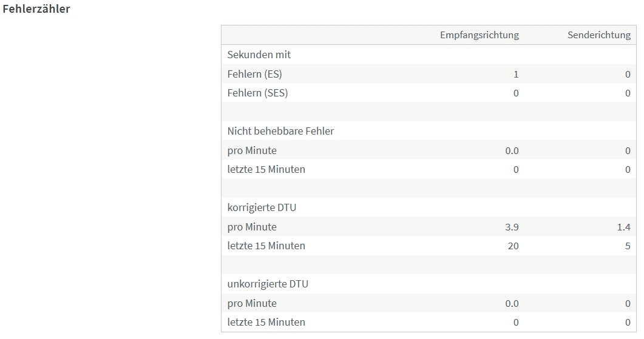Click the "unkorrigierte DTU" section label

click(x=267, y=284)
